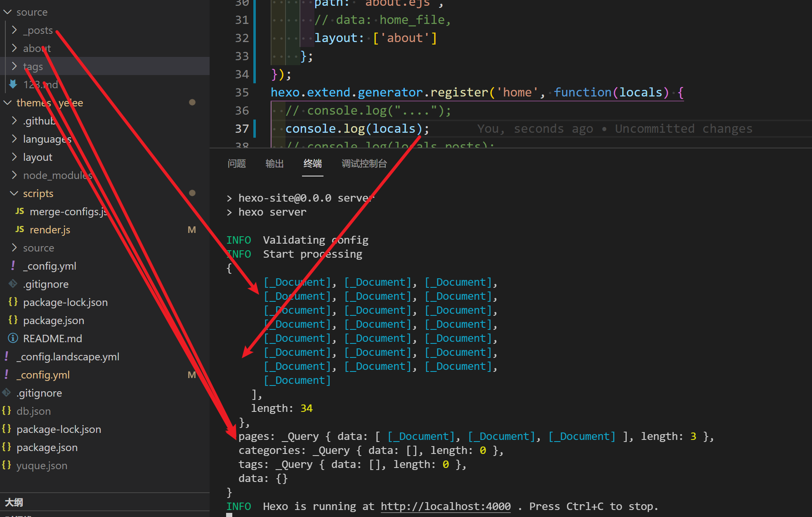Viewport: 812px width, 517px height.
Task: Click the markdown icon of 123.md
Action: 13,85
